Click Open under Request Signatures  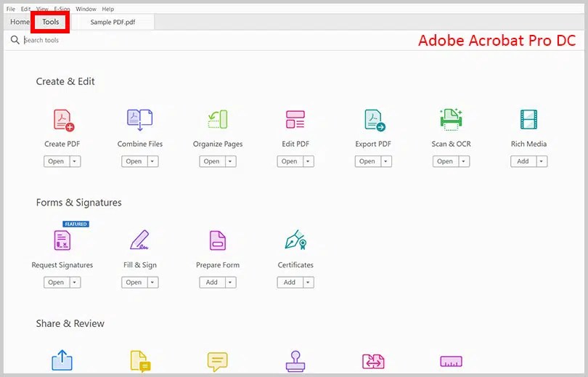[56, 282]
